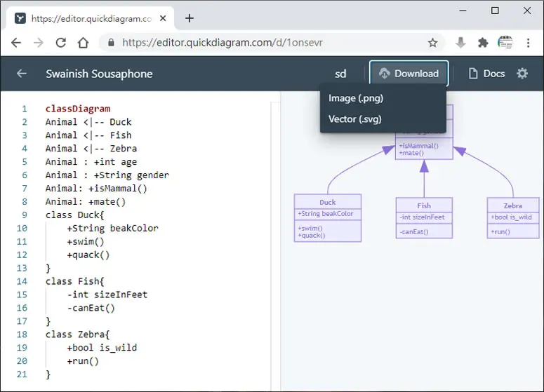The image size is (544, 392).
Task: Click the browser downloads arrow icon
Action: 460,43
